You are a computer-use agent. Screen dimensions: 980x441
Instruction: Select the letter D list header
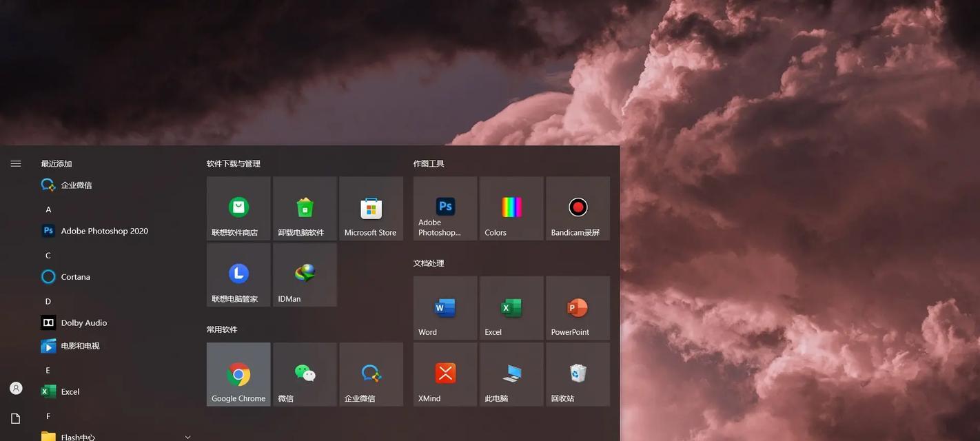tap(48, 302)
